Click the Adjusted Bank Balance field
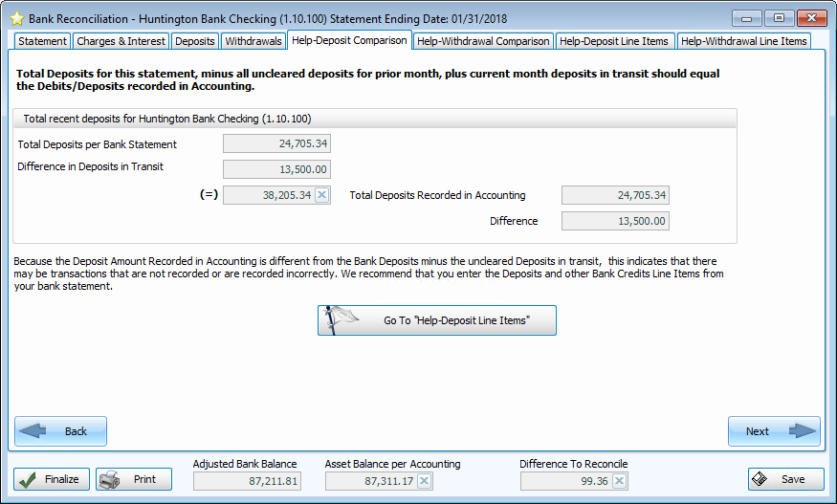Image resolution: width=837 pixels, height=504 pixels. 247,481
